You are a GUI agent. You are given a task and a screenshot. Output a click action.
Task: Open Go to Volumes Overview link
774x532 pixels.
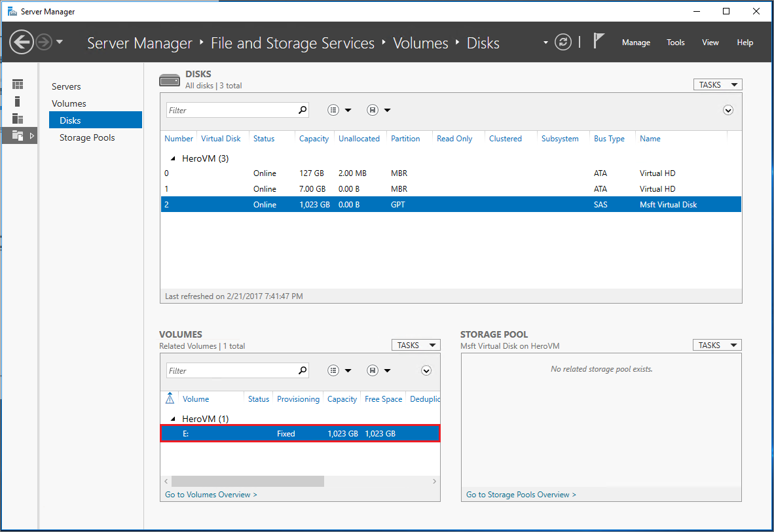point(211,495)
